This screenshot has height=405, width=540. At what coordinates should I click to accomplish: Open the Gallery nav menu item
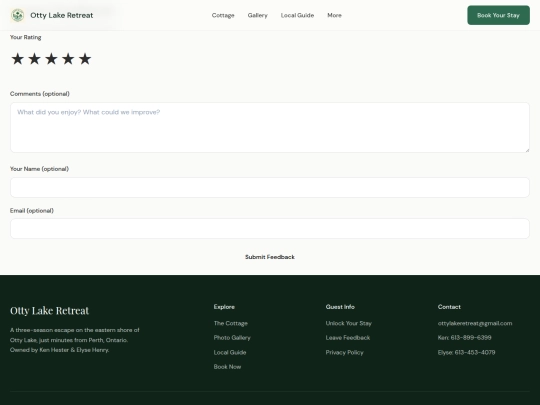click(258, 15)
